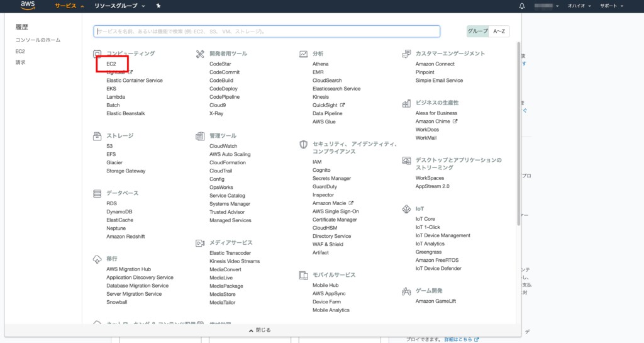Open the notifications bell icon
This screenshot has height=343, width=644.
click(521, 6)
